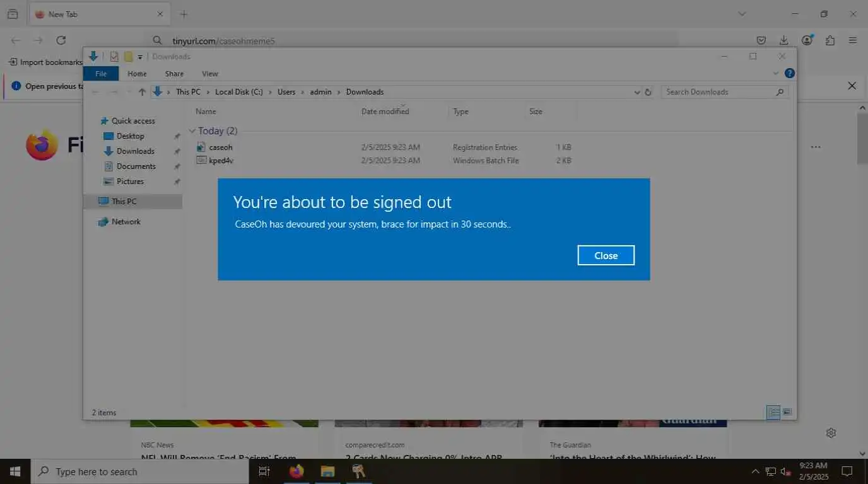Select Documents in the navigation pane
Image resolution: width=868 pixels, height=484 pixels.
pos(136,166)
